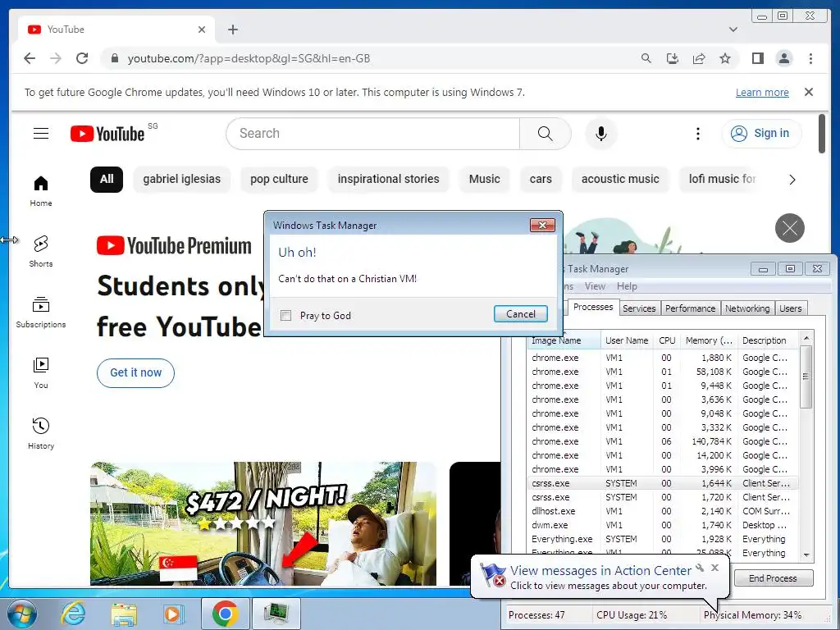Click the install app icon in address bar
Image resolution: width=840 pixels, height=630 pixels.
point(673,58)
